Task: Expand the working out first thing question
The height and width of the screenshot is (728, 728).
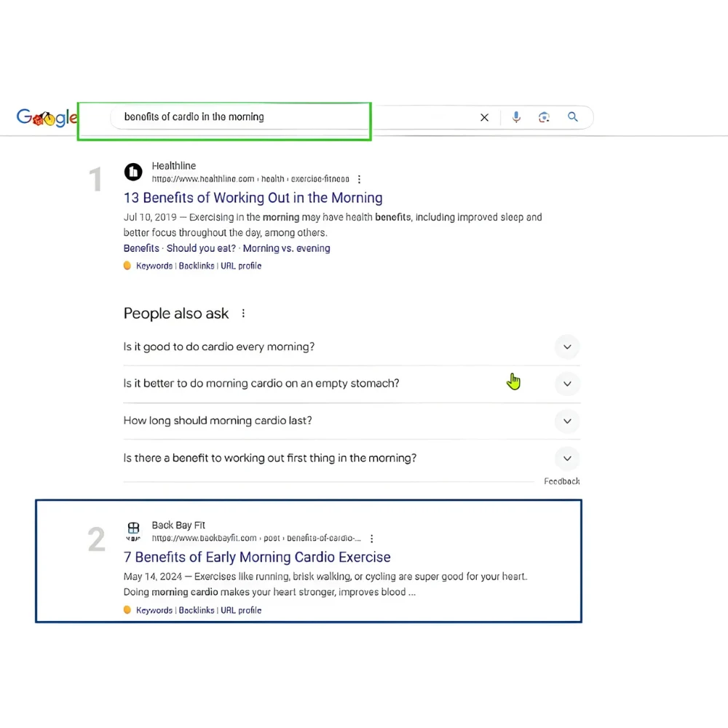Action: point(567,459)
